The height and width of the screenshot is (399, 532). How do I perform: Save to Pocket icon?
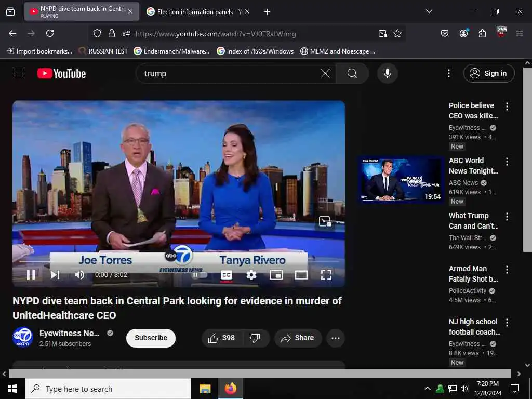[x=445, y=33]
